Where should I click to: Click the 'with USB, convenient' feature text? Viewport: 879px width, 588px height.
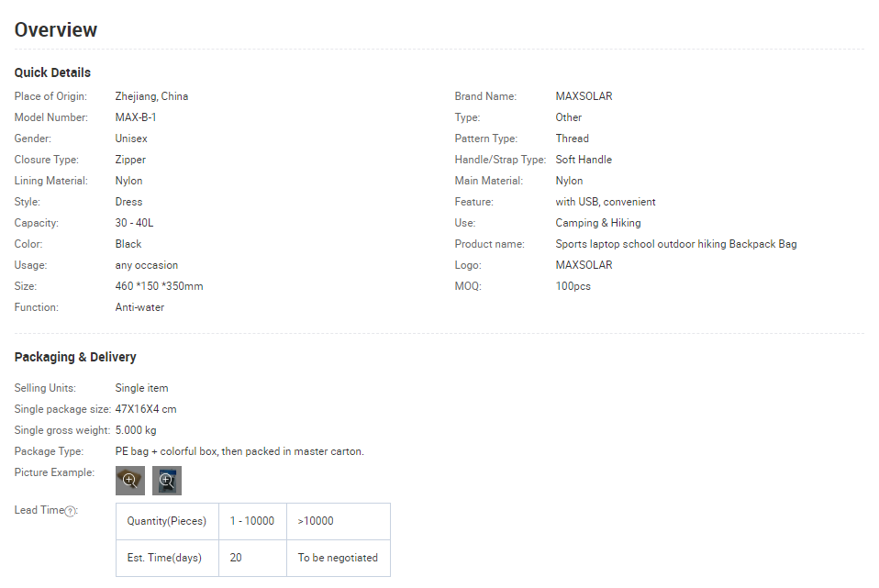click(x=605, y=202)
